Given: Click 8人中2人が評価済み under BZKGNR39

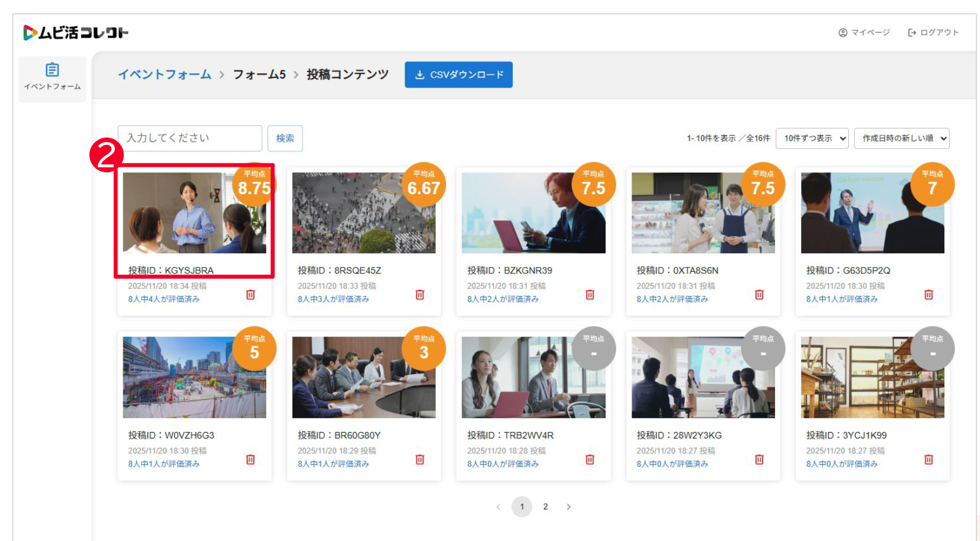Looking at the screenshot, I should tap(503, 299).
